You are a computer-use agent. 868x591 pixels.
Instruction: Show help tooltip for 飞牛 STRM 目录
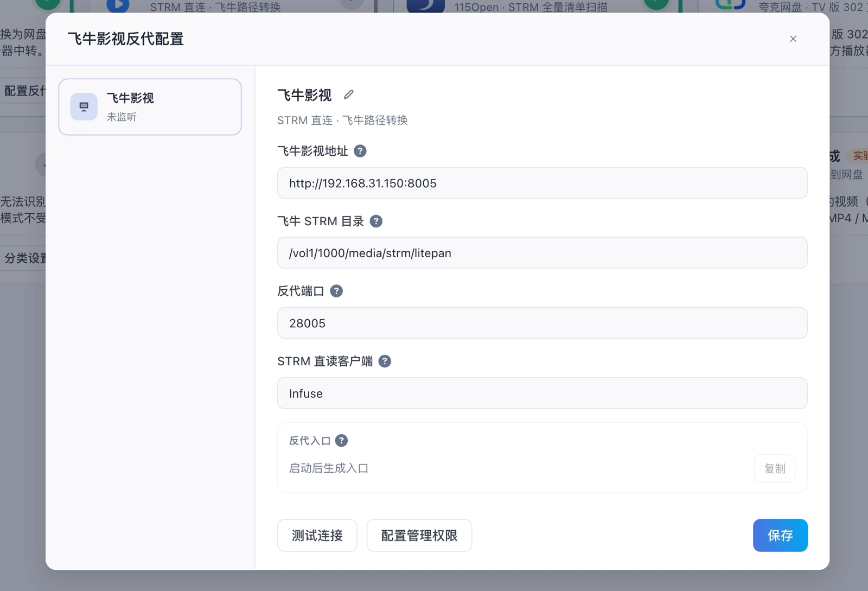point(376,221)
